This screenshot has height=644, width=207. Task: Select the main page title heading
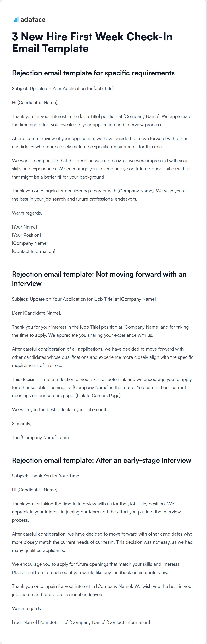click(x=92, y=42)
